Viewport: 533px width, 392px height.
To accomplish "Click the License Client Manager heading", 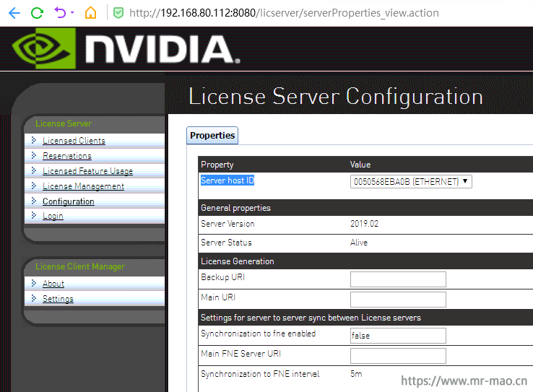I will (80, 266).
